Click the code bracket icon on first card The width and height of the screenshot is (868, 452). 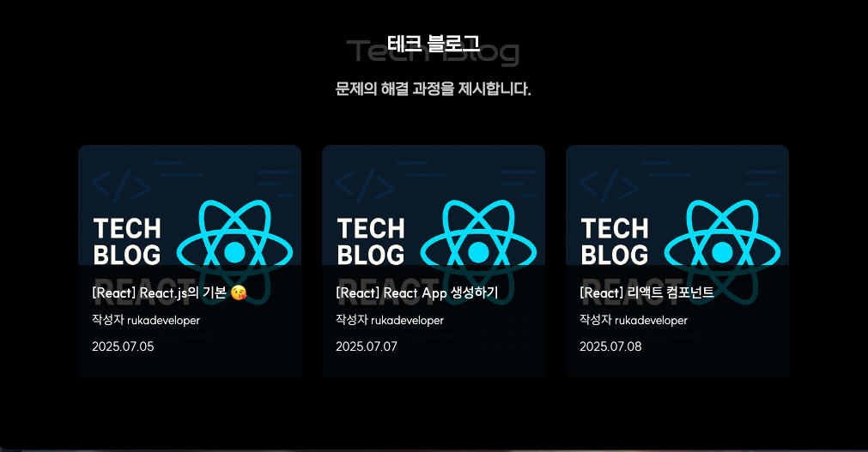pos(121,184)
